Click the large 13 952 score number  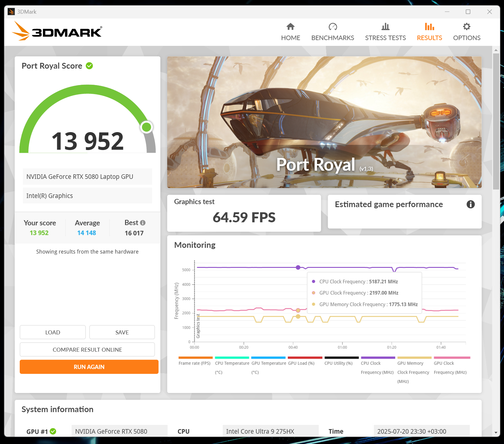pyautogui.click(x=88, y=141)
